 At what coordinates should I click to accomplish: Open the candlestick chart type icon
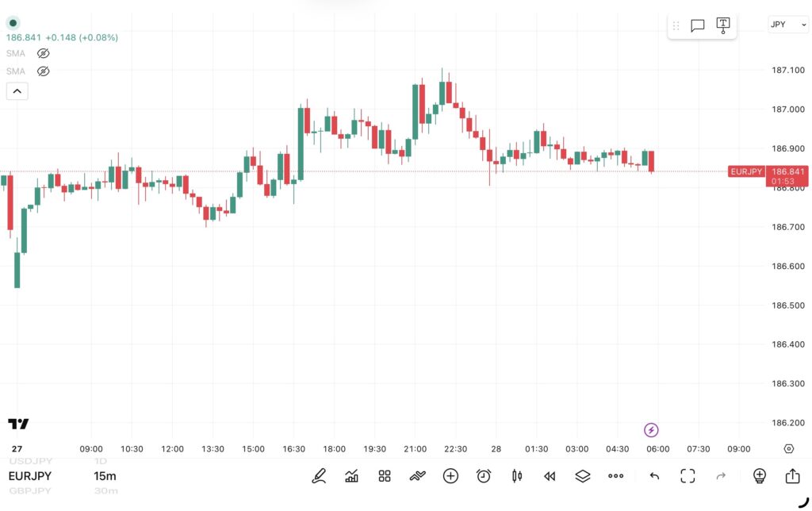517,476
